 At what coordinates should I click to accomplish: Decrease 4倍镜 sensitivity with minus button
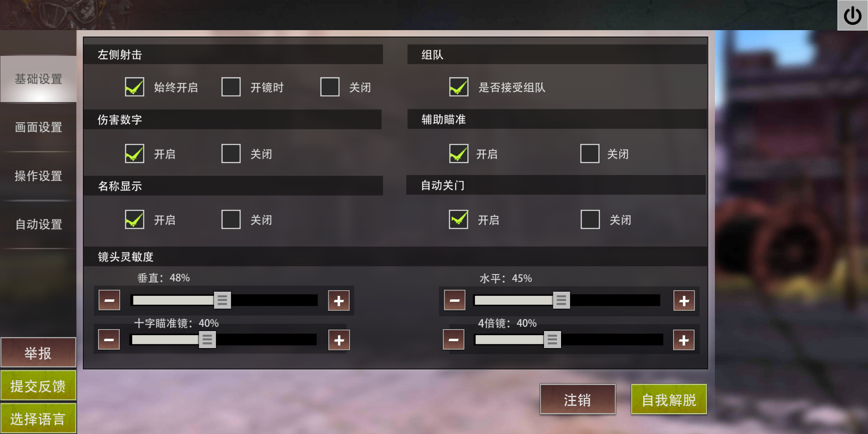[454, 340]
